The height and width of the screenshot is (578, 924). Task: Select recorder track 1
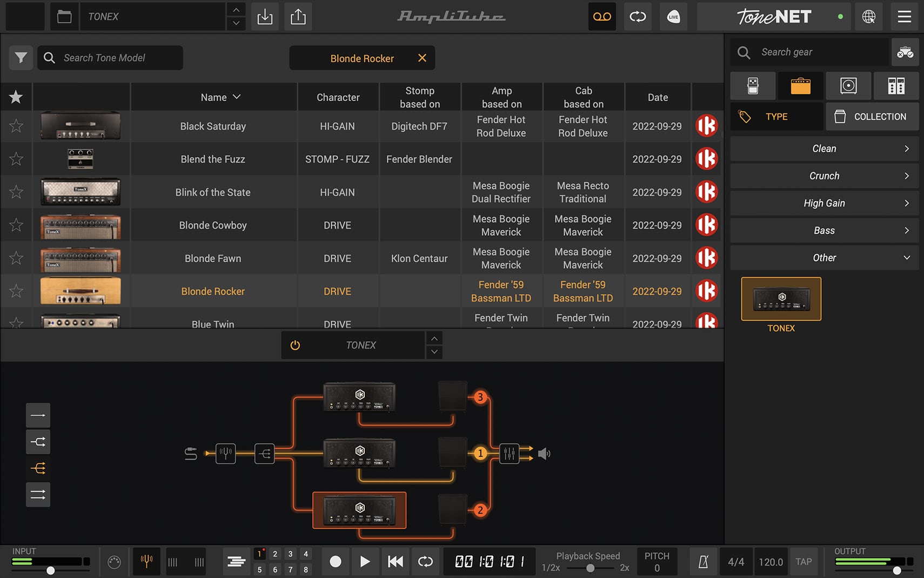tap(260, 554)
